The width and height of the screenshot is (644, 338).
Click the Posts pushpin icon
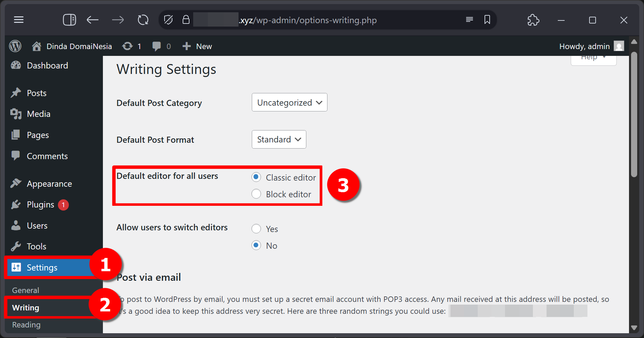click(16, 93)
